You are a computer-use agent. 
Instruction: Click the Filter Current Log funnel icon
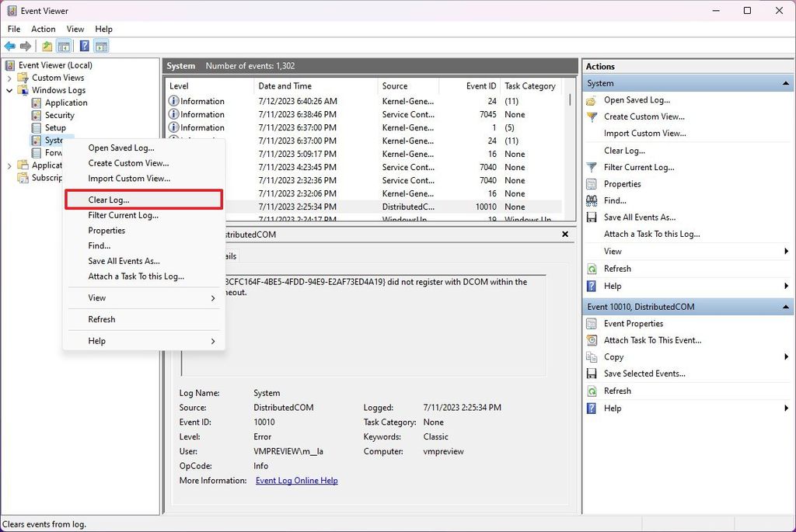592,167
